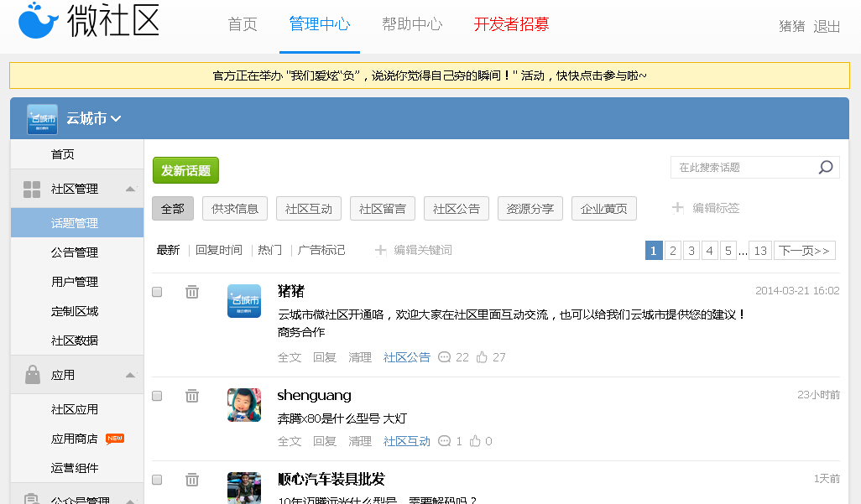
Task: Go to page 5
Action: pyautogui.click(x=728, y=251)
